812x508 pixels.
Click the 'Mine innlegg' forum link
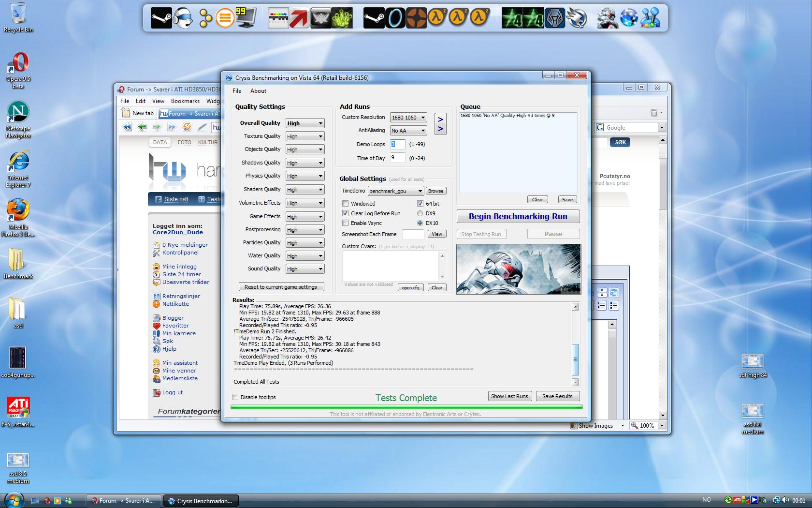click(x=179, y=267)
